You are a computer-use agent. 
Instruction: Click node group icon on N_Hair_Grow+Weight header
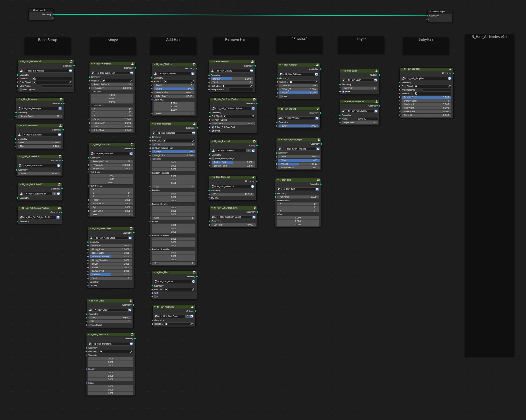tap(319, 140)
